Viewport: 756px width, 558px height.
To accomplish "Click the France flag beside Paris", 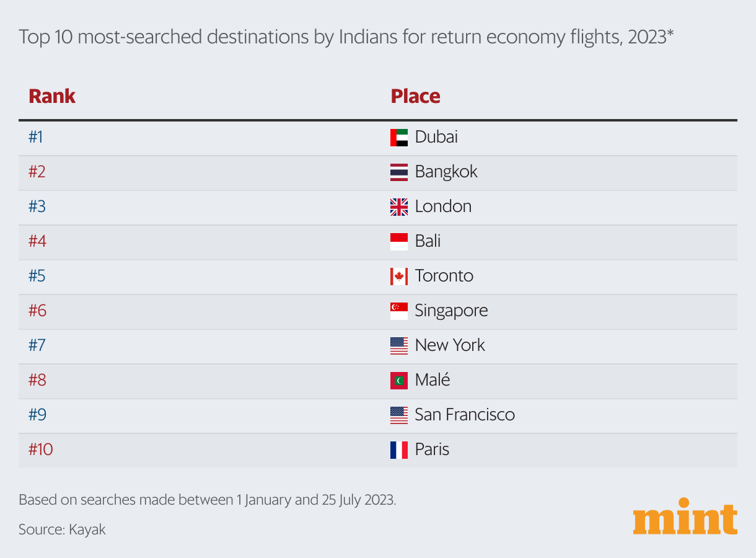I will coord(398,449).
